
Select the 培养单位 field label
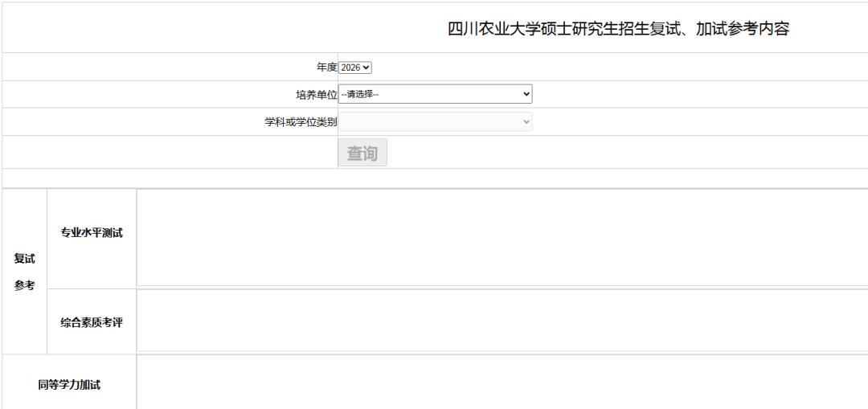316,95
